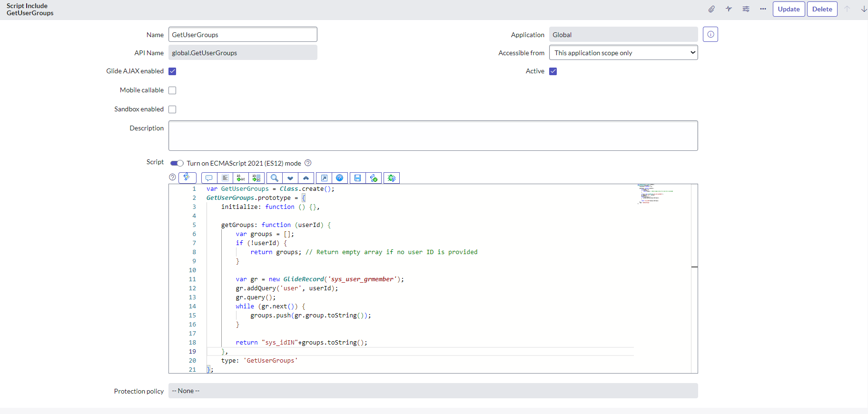Open the Accessible from dropdown
868x414 pixels.
pos(623,53)
